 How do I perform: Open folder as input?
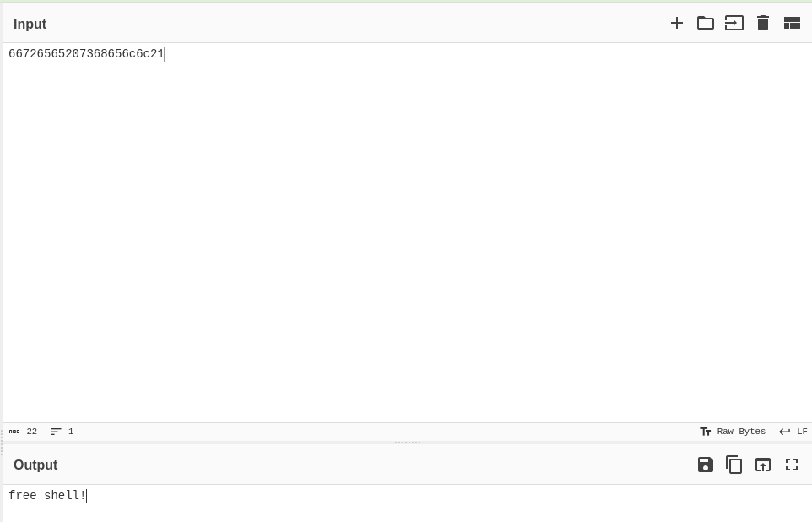tap(706, 23)
